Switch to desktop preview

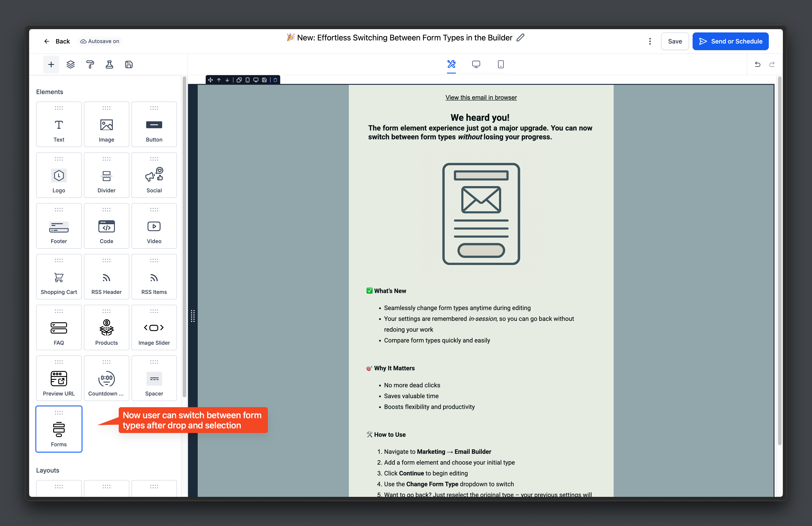(476, 64)
